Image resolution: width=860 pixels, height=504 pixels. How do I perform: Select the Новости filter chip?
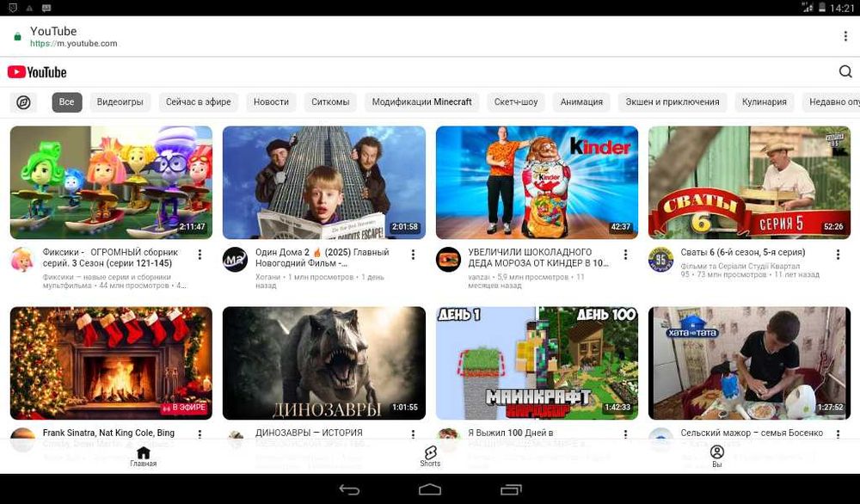click(272, 102)
